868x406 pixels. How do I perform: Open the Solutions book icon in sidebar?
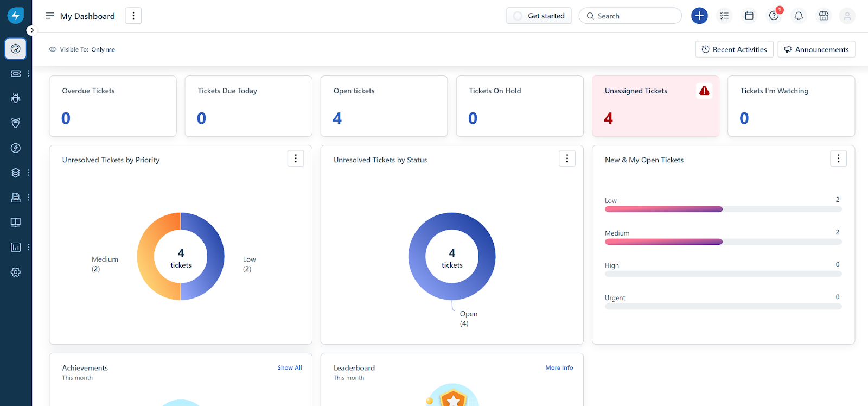point(16,222)
